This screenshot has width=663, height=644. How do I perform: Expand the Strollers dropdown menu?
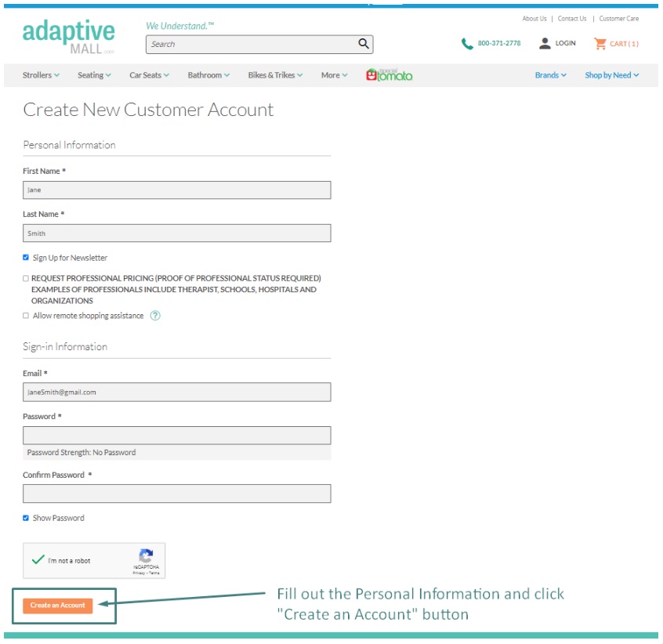pyautogui.click(x=41, y=74)
